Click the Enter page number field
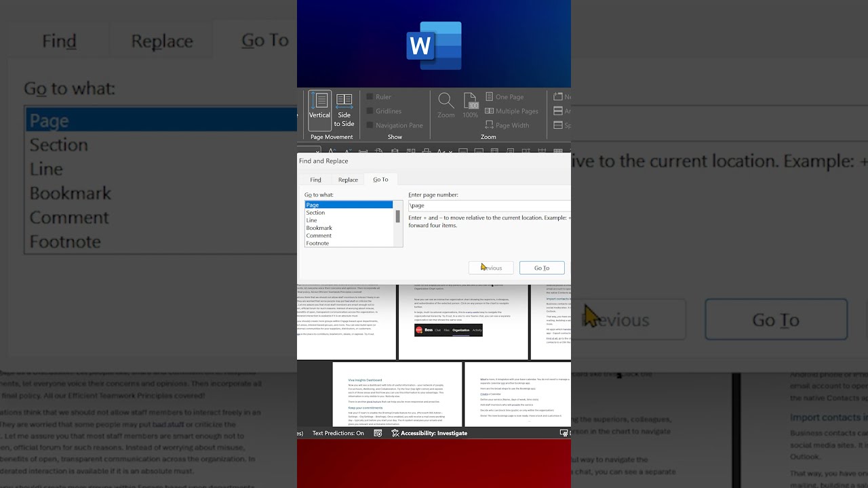This screenshot has width=868, height=488. (490, 205)
